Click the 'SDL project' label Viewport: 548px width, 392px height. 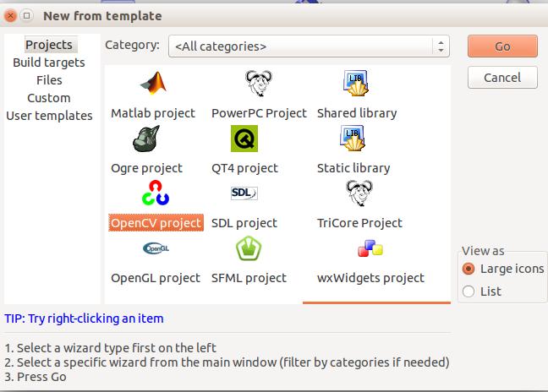[244, 223]
